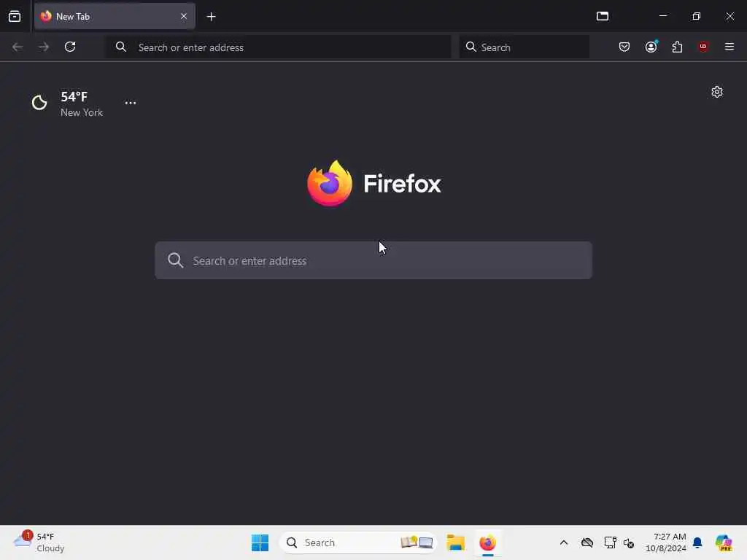Select the New Tab tab

point(115,16)
